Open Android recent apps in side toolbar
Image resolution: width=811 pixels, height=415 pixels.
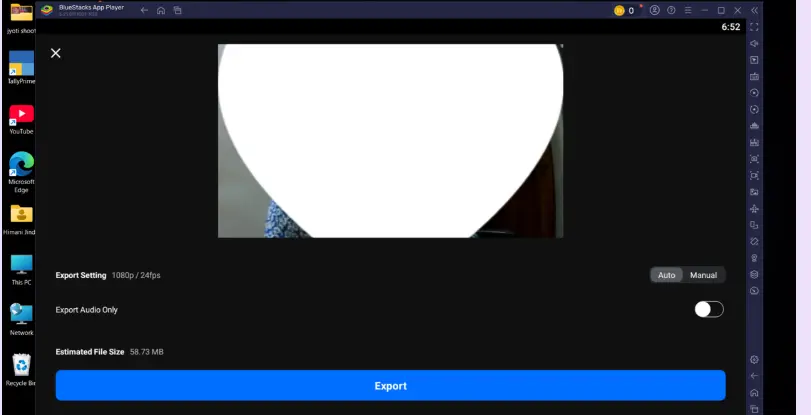click(755, 409)
